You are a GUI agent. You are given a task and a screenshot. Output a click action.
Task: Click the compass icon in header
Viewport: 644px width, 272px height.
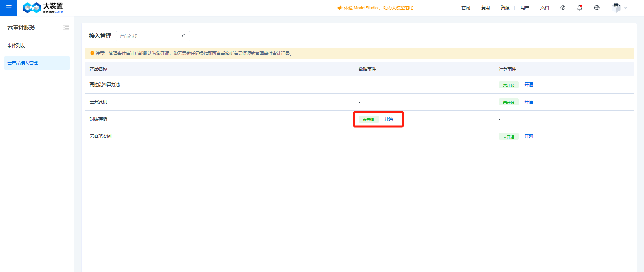[x=563, y=7]
